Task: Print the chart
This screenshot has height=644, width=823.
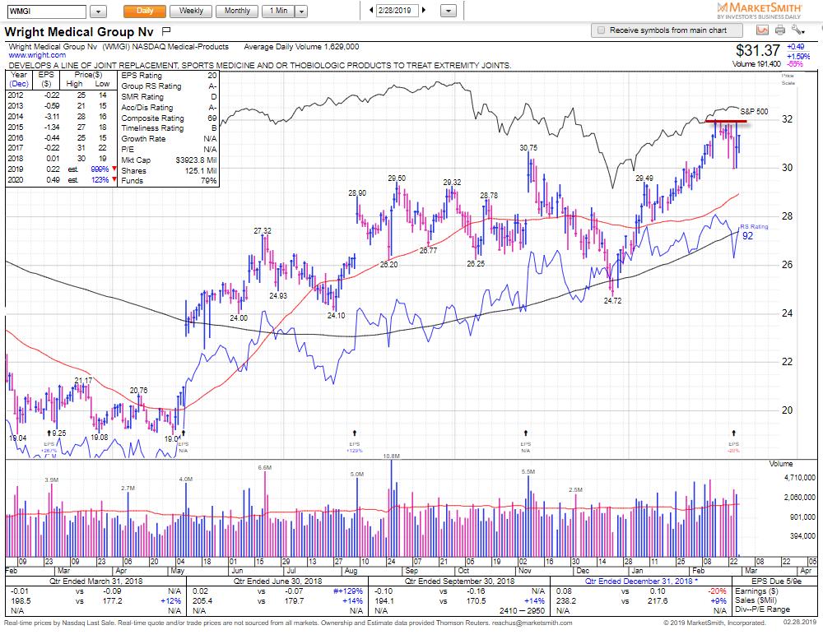Action: [x=780, y=30]
